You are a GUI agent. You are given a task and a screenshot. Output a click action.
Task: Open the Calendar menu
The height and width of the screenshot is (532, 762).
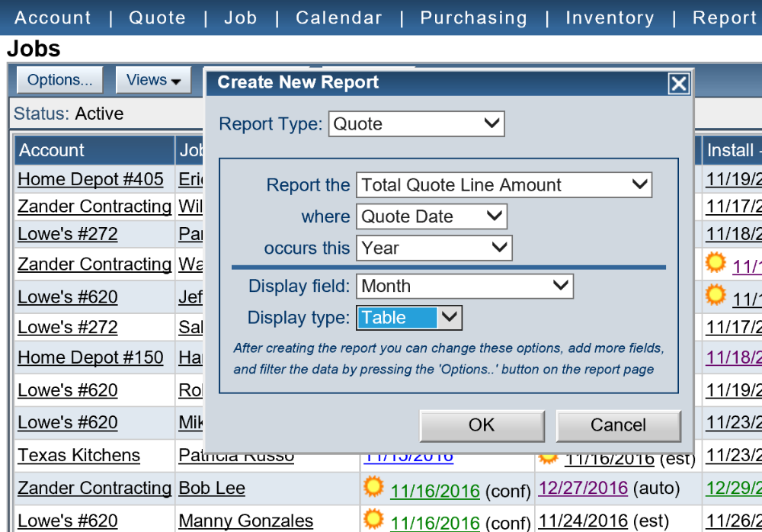point(339,18)
